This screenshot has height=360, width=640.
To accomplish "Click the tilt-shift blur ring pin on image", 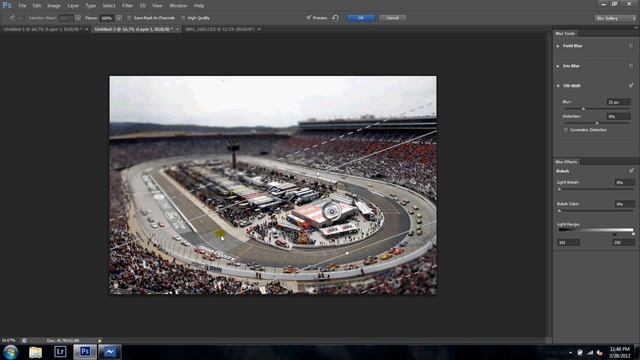I will coord(331,211).
